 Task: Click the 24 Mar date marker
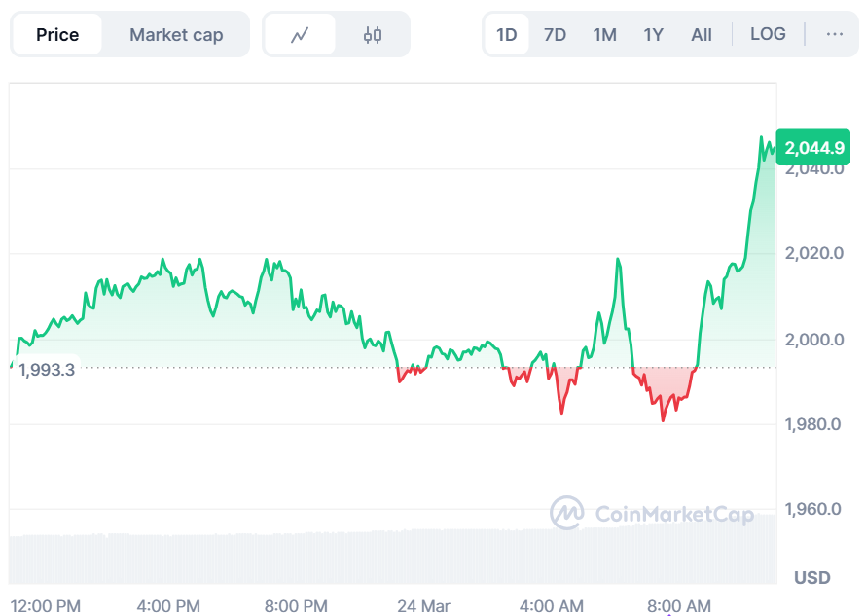(420, 606)
